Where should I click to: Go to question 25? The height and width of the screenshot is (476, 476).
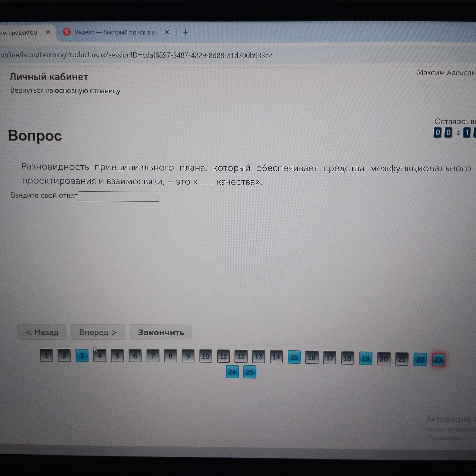[250, 372]
